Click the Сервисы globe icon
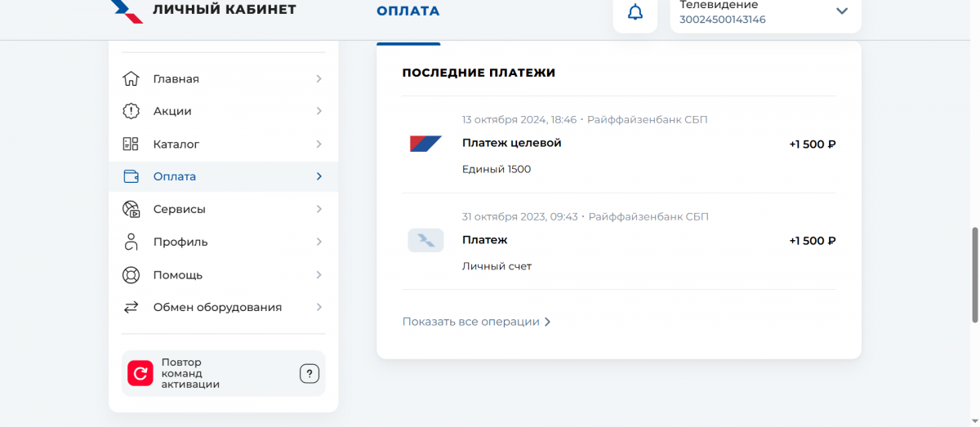 click(131, 209)
